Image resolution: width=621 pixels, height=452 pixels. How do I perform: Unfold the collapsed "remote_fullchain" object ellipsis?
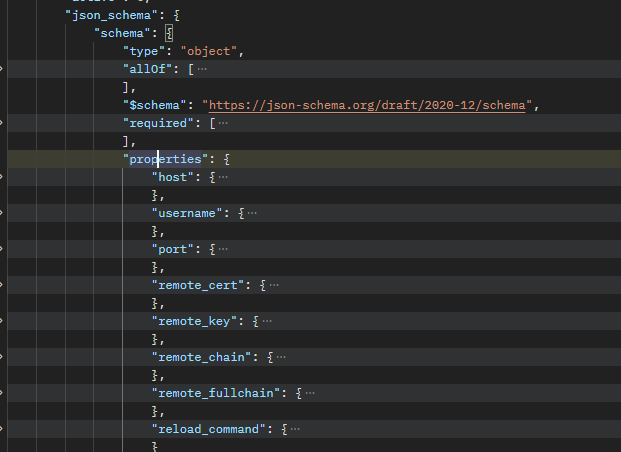pos(310,393)
